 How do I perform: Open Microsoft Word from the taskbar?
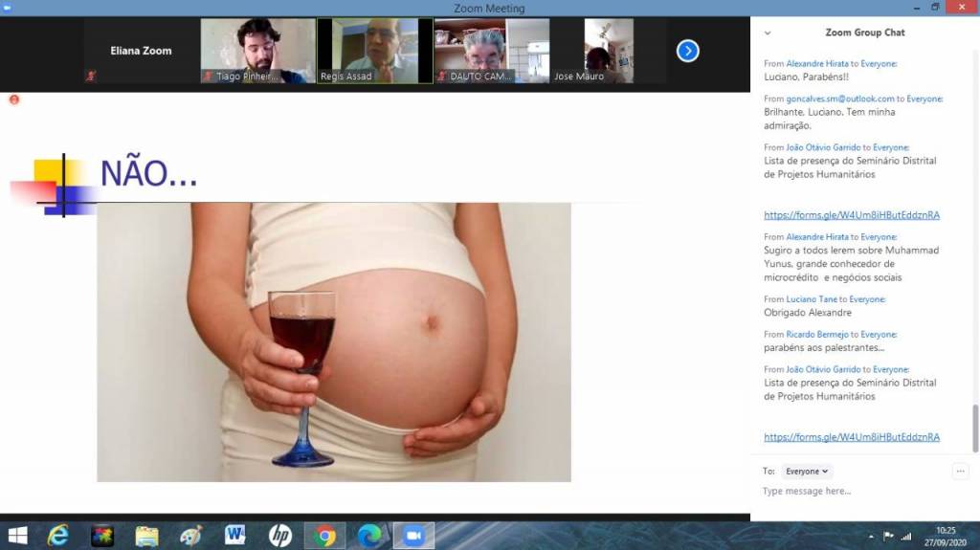(235, 536)
